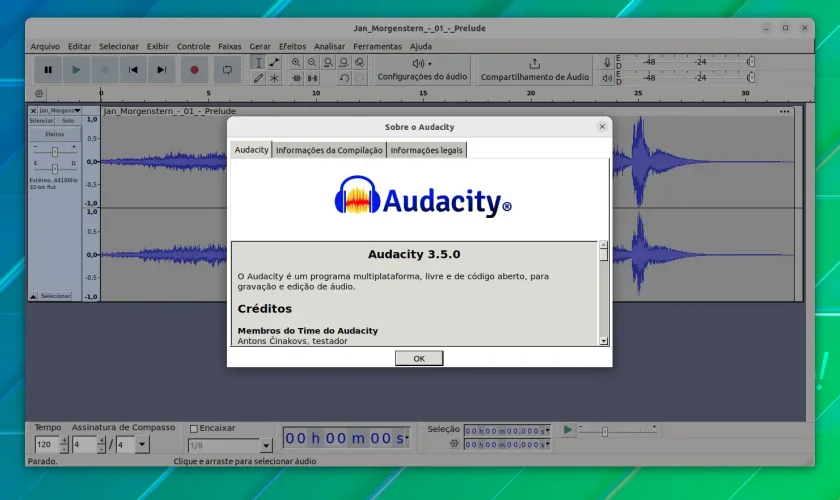Click the Tempo 120 input field
This screenshot has width=840, height=500.
(47, 444)
